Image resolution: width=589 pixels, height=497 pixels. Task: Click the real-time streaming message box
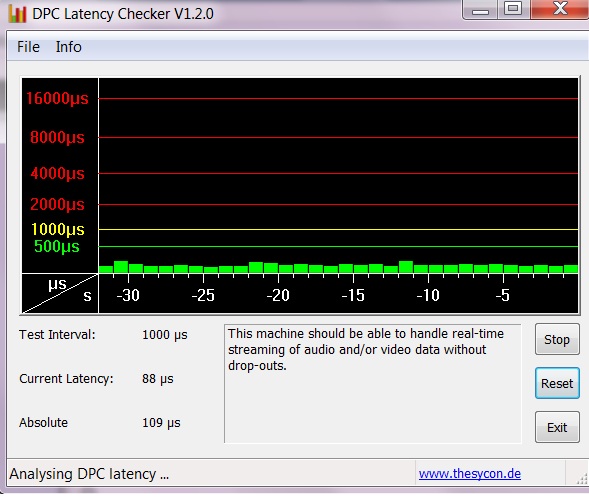coord(373,384)
